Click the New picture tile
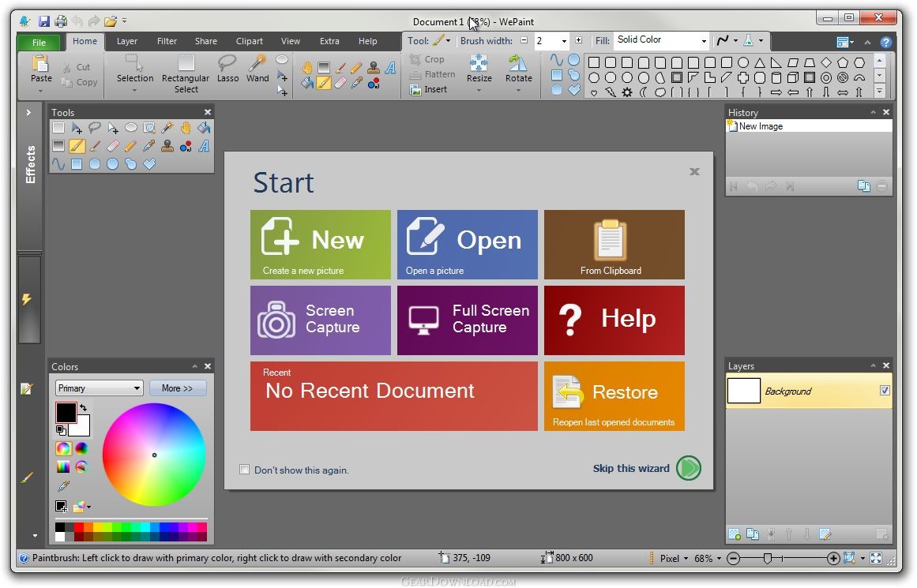 321,245
